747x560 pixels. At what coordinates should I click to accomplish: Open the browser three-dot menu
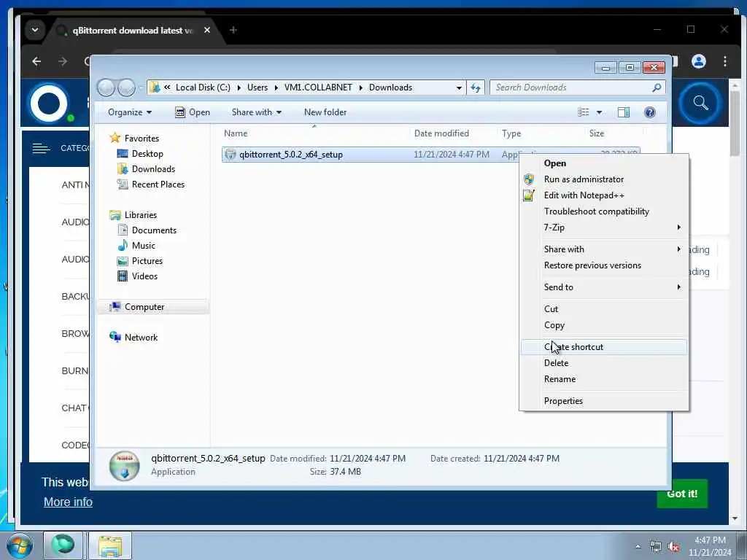click(724, 61)
